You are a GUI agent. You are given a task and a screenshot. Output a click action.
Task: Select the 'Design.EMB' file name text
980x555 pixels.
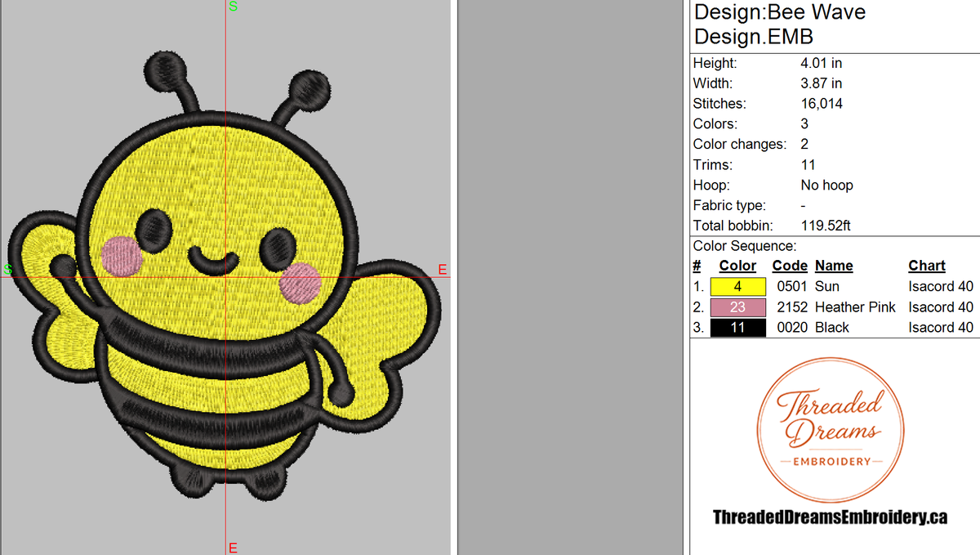point(753,37)
